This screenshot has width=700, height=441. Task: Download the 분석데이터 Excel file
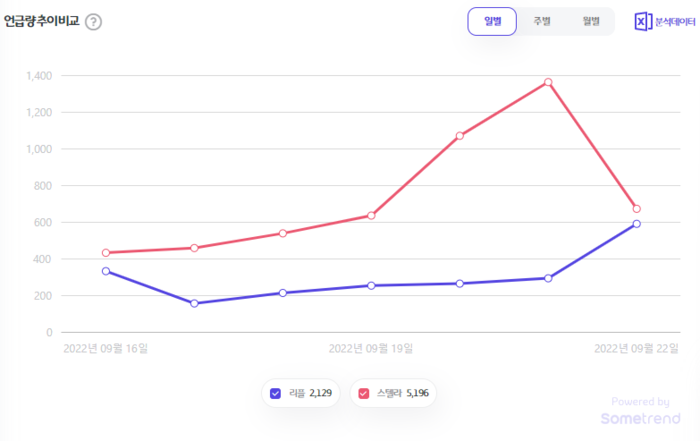click(665, 21)
